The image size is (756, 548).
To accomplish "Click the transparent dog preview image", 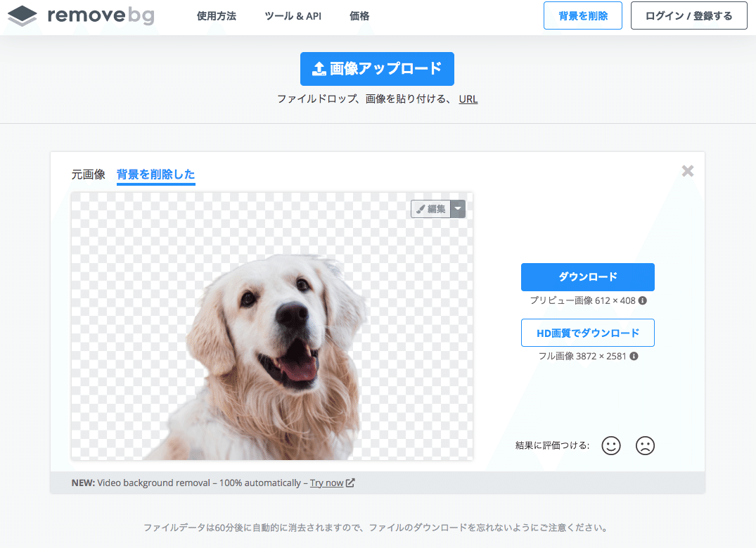I will coord(272,325).
